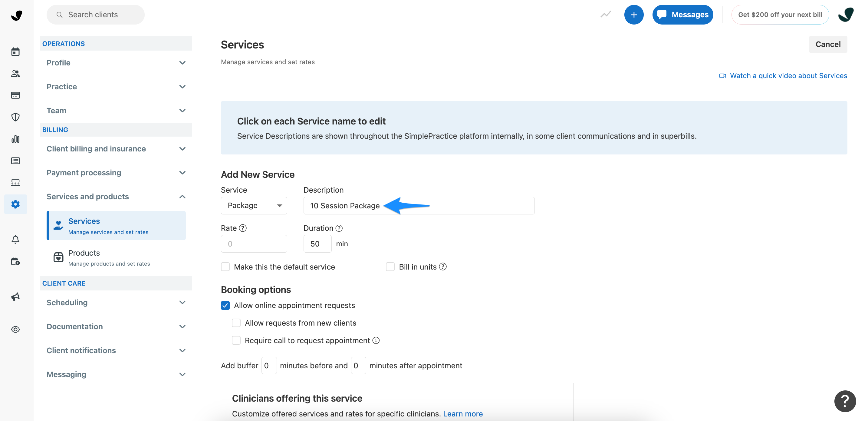Open Analytics with the bar chart icon
The width and height of the screenshot is (868, 421).
15,139
